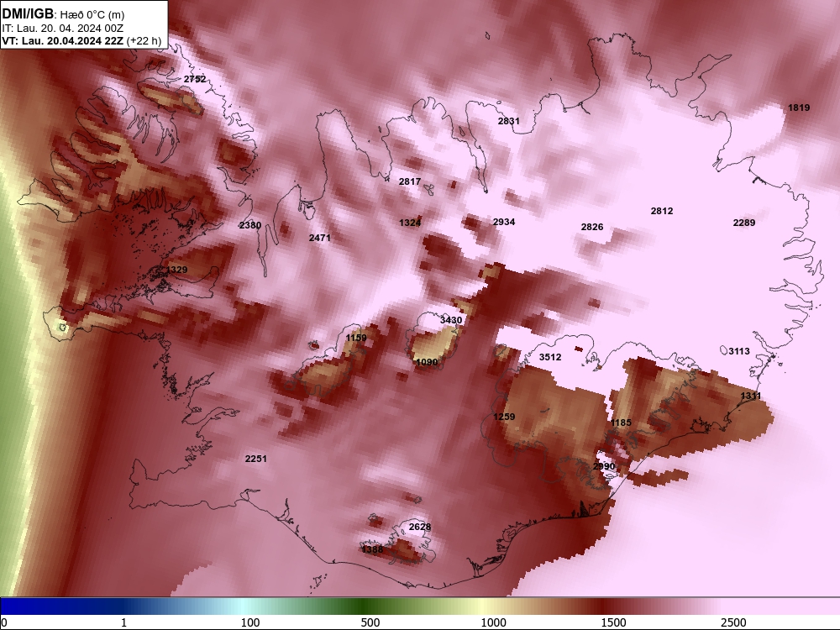Click the map value 2812
840x630 pixels.
tap(662, 211)
